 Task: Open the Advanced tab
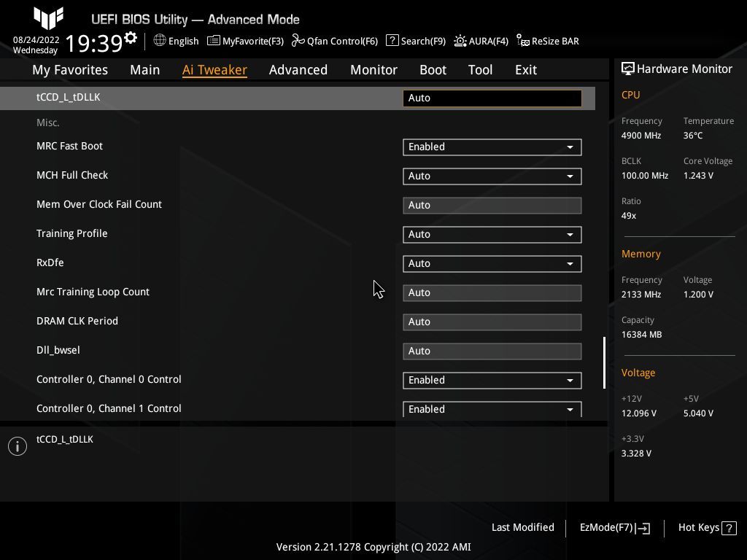click(298, 70)
